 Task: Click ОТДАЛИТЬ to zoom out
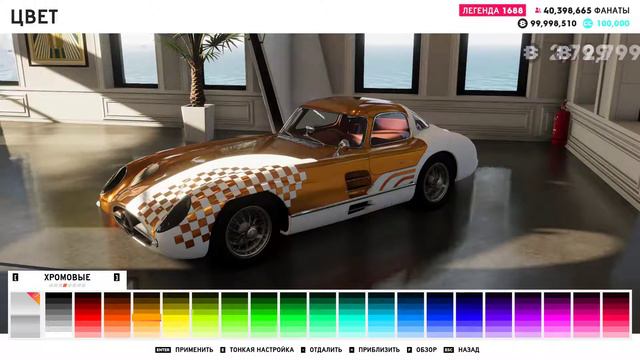pyautogui.click(x=326, y=350)
